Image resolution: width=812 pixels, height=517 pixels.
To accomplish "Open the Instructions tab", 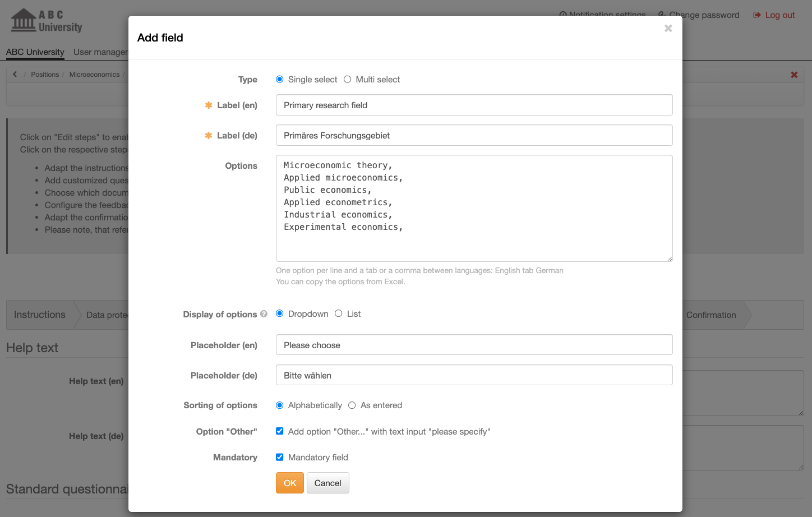I will pyautogui.click(x=39, y=315).
